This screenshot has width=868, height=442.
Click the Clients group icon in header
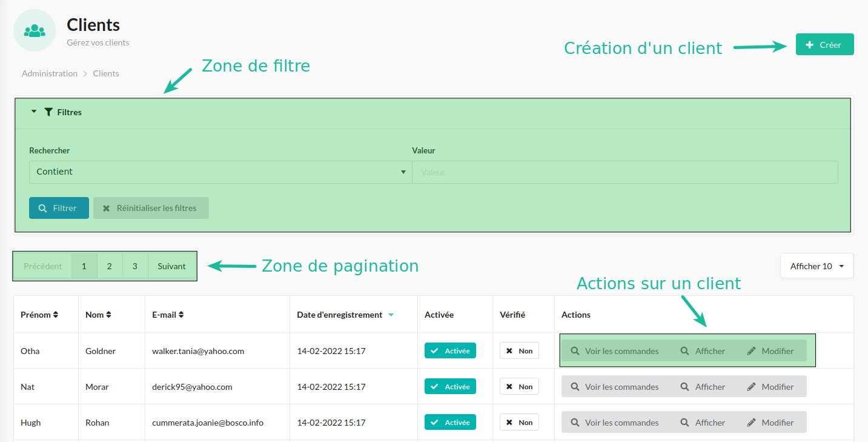click(x=35, y=30)
